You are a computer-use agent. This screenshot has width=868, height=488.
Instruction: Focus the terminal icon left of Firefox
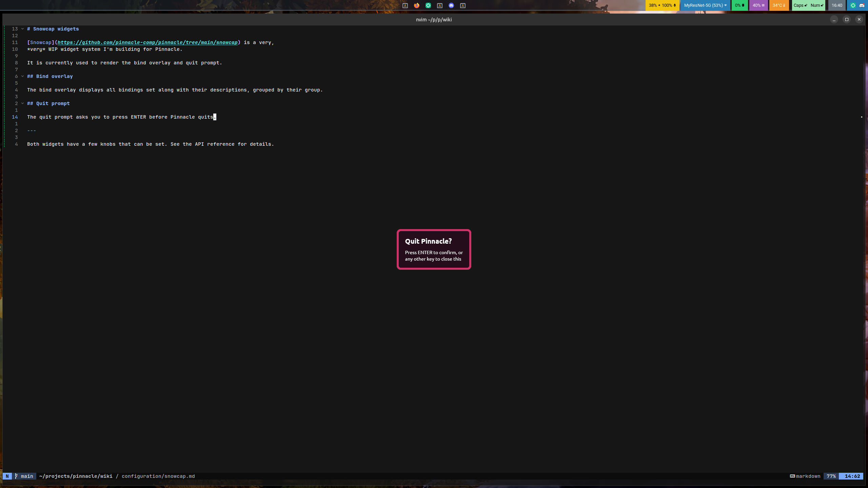405,5
